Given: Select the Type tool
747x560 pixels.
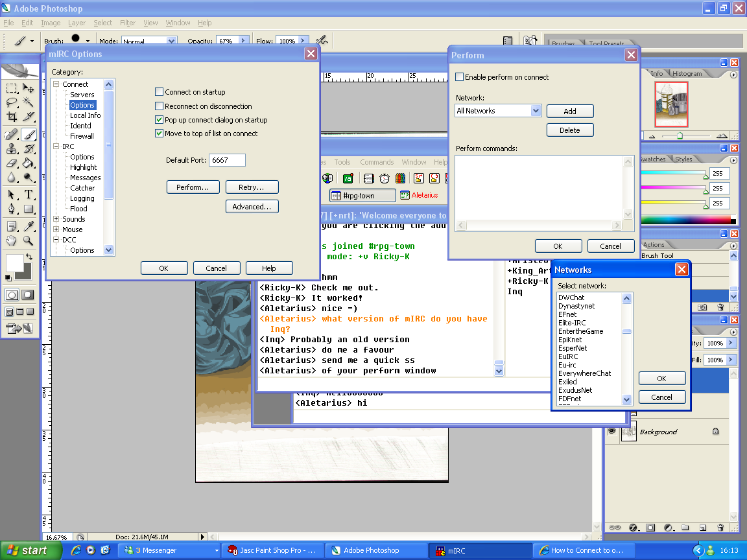Looking at the screenshot, I should [x=29, y=194].
